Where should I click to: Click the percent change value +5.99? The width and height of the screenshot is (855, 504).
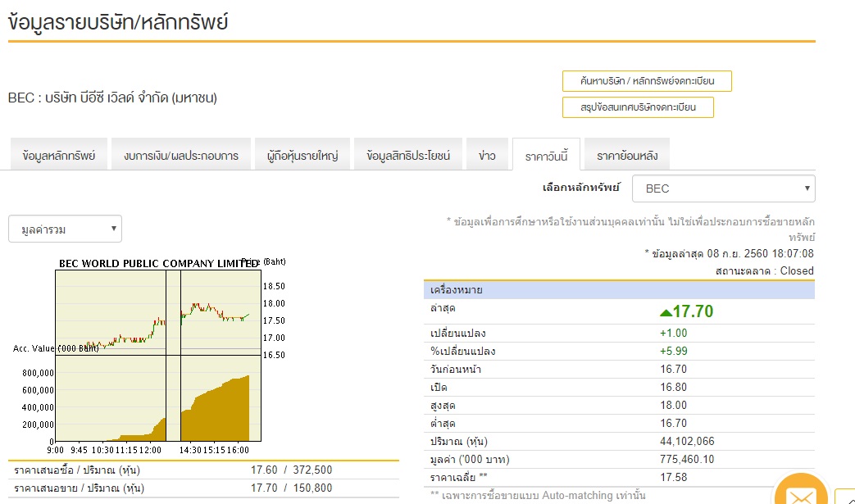point(673,351)
